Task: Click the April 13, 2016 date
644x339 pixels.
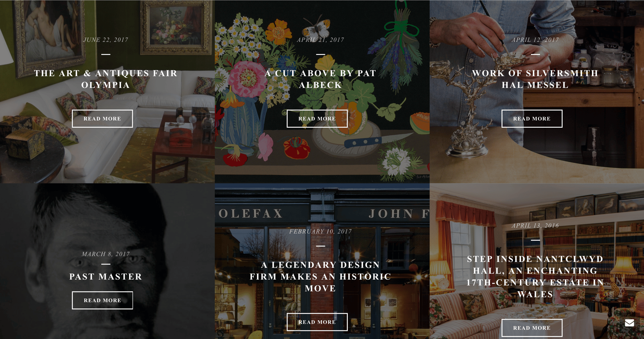Action: tap(535, 226)
